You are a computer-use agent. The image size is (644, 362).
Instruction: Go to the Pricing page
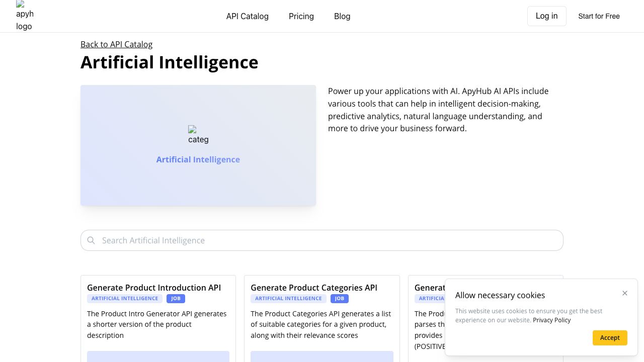point(301,16)
